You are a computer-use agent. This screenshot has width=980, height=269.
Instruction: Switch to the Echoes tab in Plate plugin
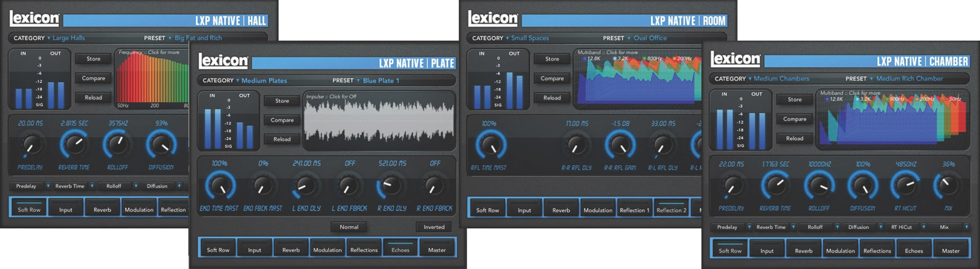[x=400, y=250]
